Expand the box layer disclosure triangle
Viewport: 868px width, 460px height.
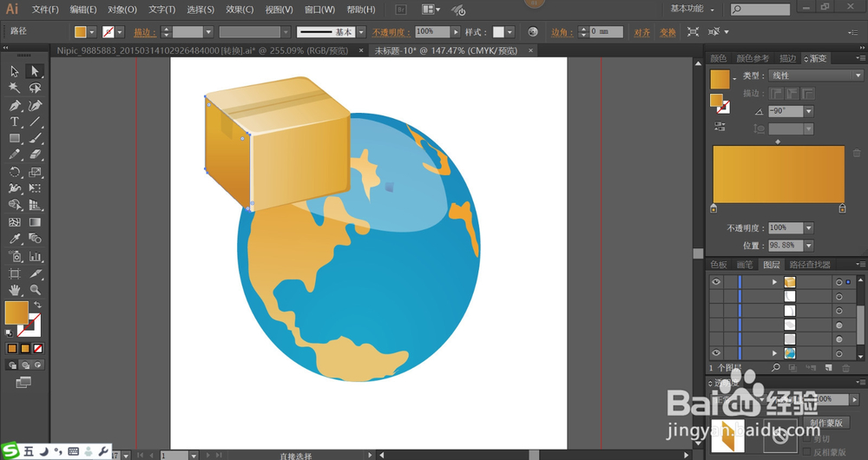coord(774,282)
